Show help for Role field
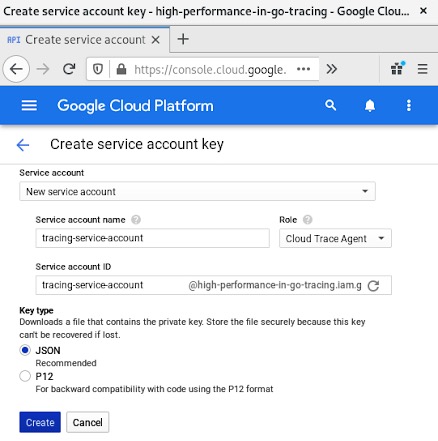The width and height of the screenshot is (438, 441). [307, 220]
